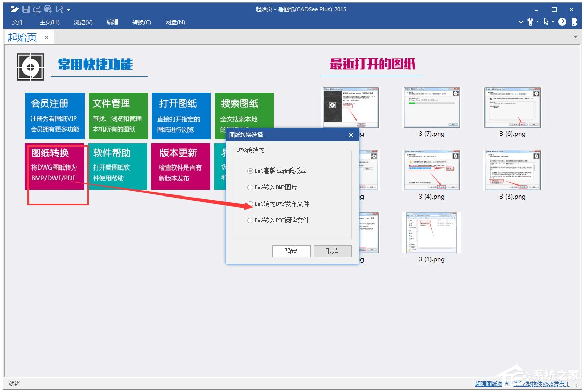Click the chevron dropdown left of the wrench

click(x=521, y=22)
